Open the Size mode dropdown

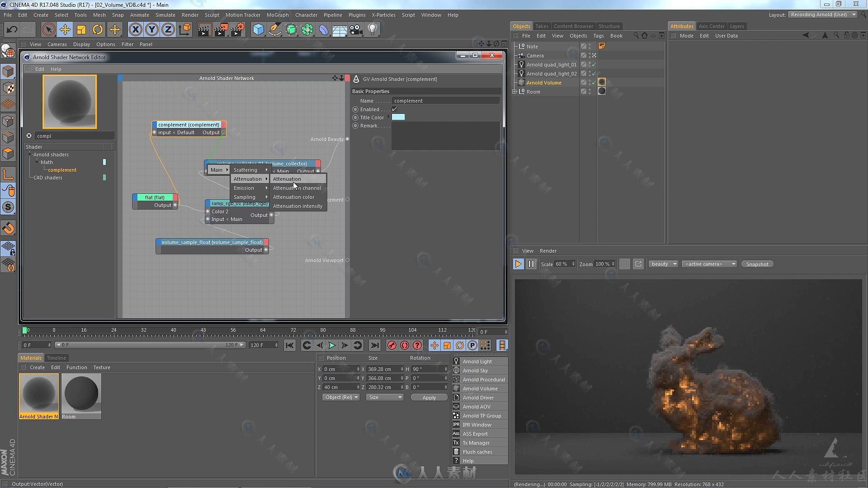click(x=385, y=397)
